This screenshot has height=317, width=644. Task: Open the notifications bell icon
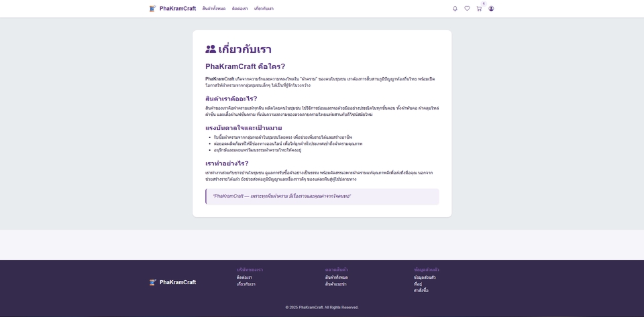point(455,9)
